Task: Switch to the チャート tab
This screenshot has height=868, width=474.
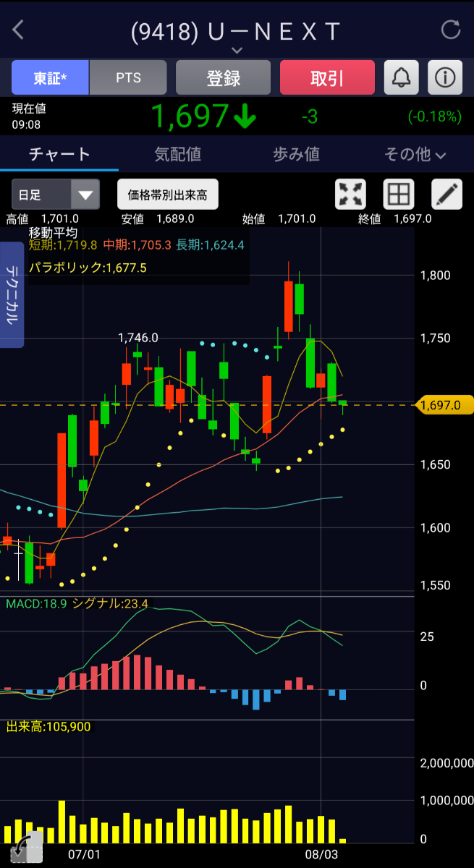Action: tap(59, 153)
